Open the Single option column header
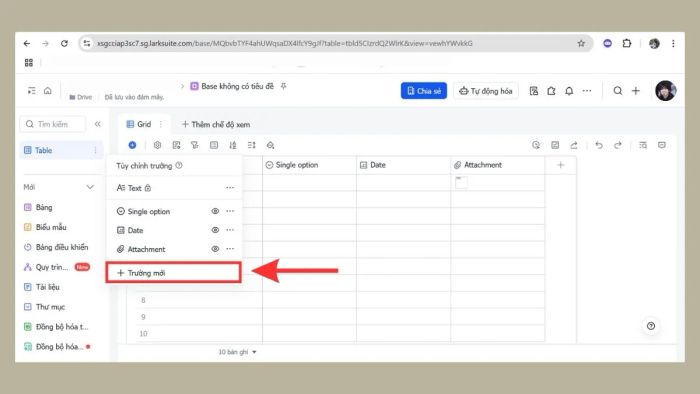 click(x=309, y=165)
